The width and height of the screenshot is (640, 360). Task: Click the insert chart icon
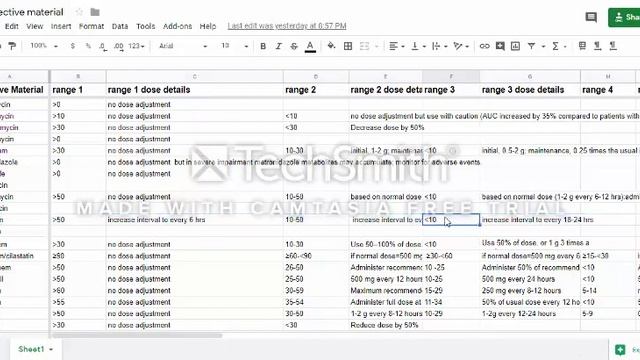coord(516,46)
